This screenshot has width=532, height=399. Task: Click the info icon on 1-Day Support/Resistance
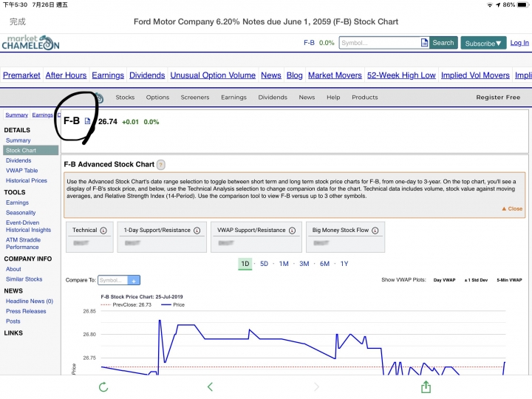point(197,231)
